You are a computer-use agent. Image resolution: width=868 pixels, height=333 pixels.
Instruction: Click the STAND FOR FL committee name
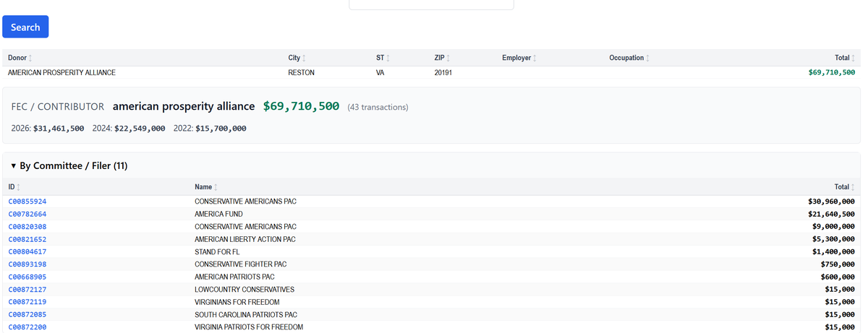point(217,251)
